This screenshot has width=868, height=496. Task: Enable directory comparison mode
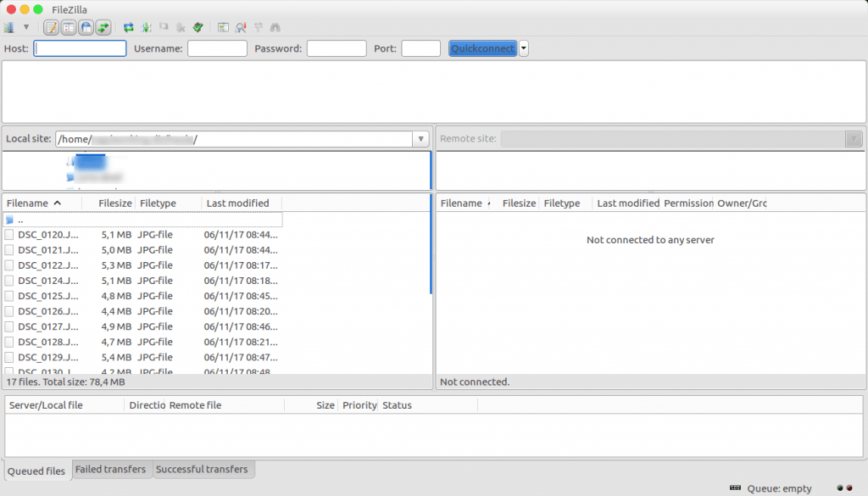click(242, 27)
